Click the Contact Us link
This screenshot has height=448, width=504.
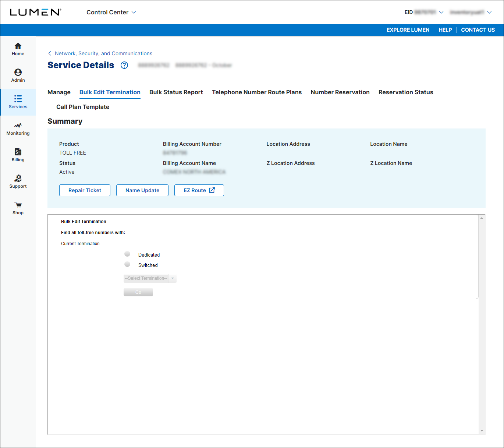click(478, 30)
